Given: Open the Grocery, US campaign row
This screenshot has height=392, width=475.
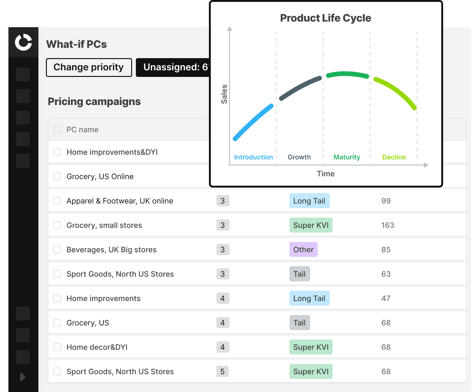Looking at the screenshot, I should pyautogui.click(x=257, y=323).
